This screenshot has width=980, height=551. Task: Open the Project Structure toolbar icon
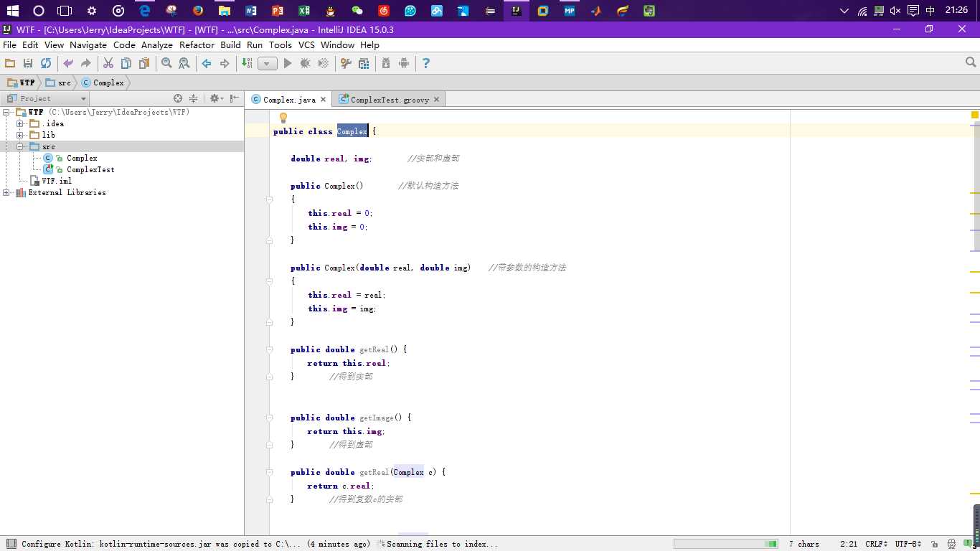tap(364, 63)
